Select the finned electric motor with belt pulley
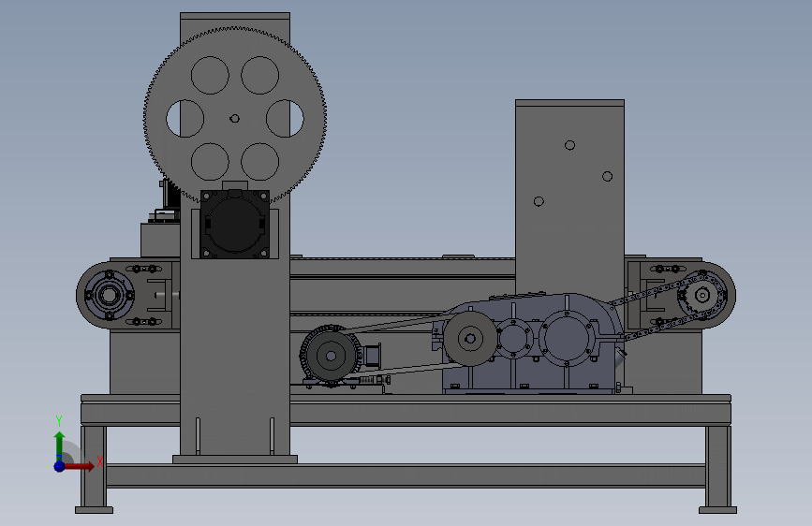The height and width of the screenshot is (526, 812). pos(331,356)
